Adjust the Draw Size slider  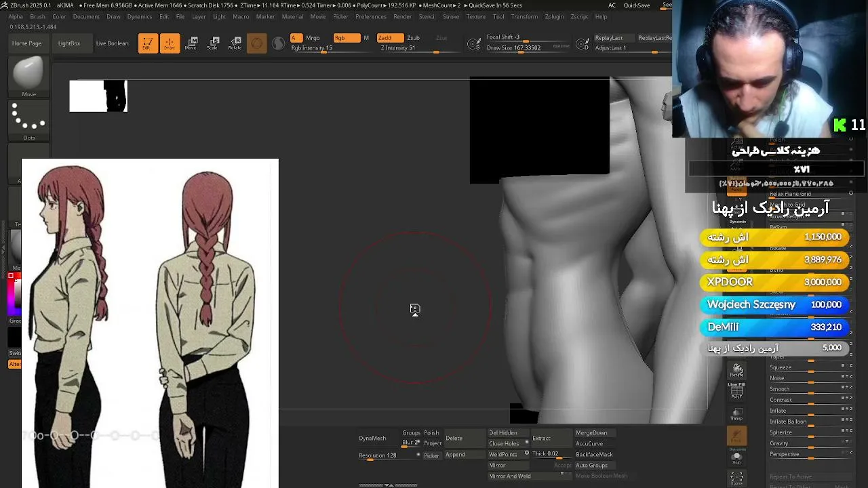528,49
